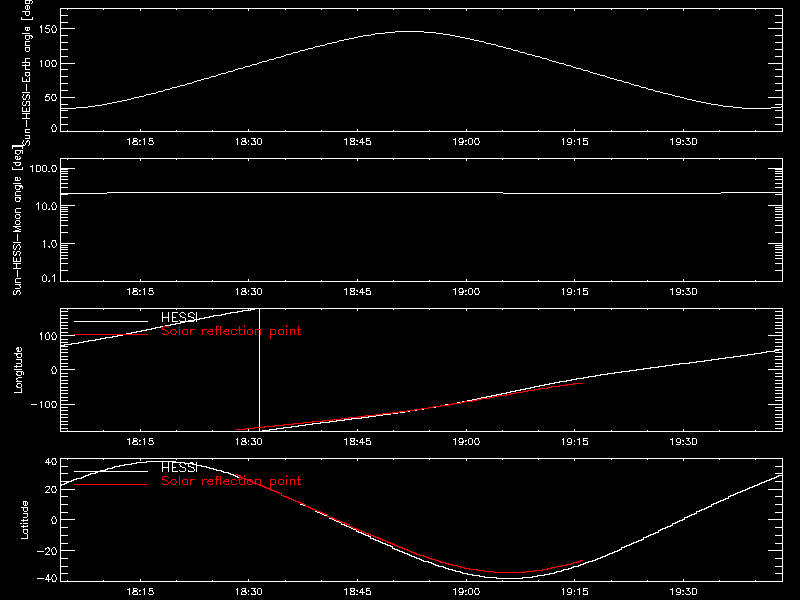Click 18:45 label under Longitude plot
The height and width of the screenshot is (600, 800).
(357, 442)
